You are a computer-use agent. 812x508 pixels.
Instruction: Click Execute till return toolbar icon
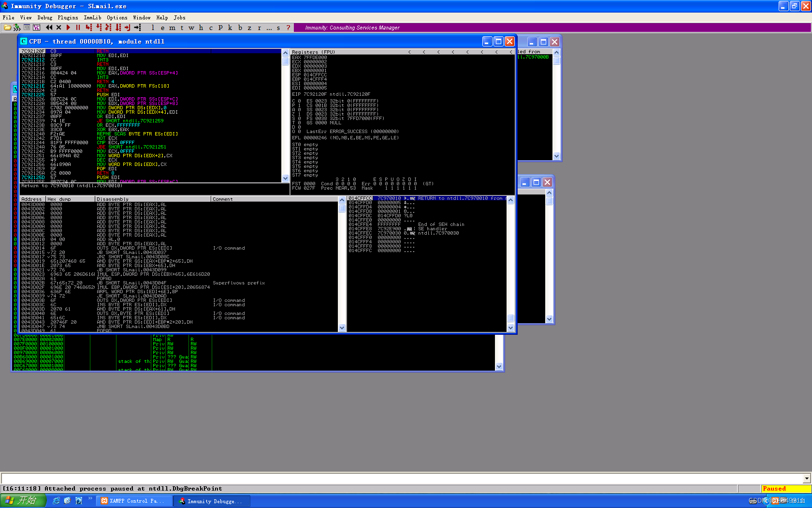coord(128,28)
